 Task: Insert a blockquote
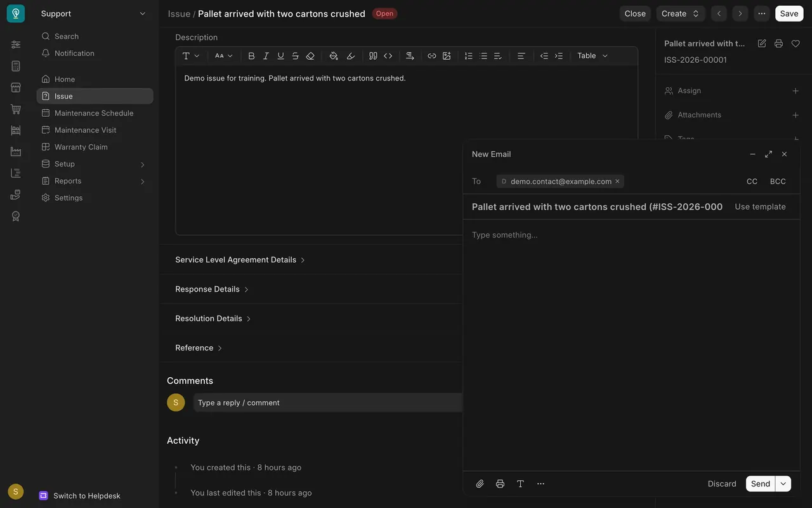[373, 56]
